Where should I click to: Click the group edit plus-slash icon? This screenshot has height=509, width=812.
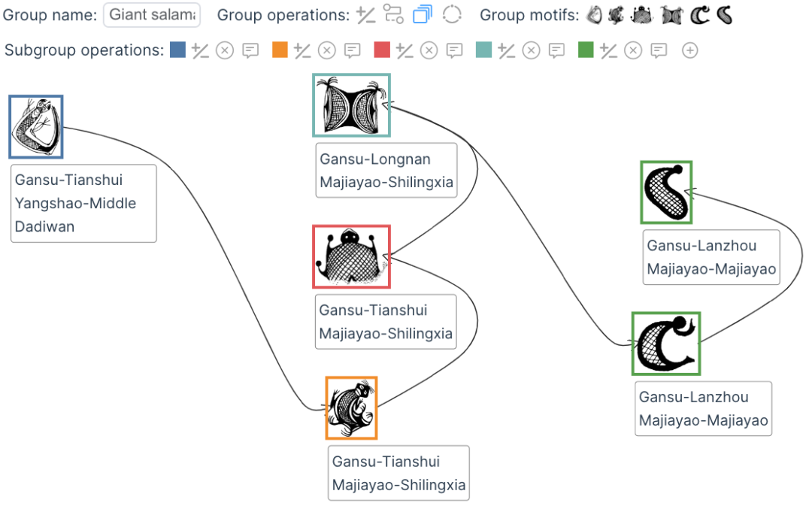pyautogui.click(x=366, y=15)
